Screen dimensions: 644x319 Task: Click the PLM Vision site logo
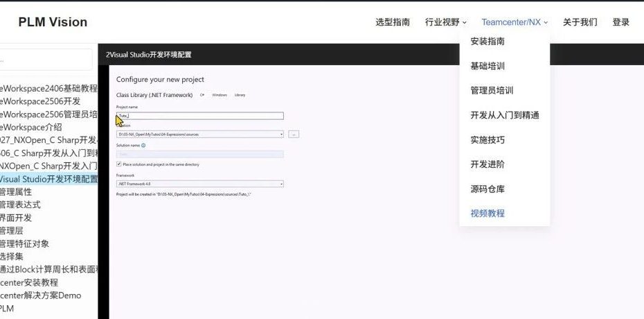click(53, 22)
